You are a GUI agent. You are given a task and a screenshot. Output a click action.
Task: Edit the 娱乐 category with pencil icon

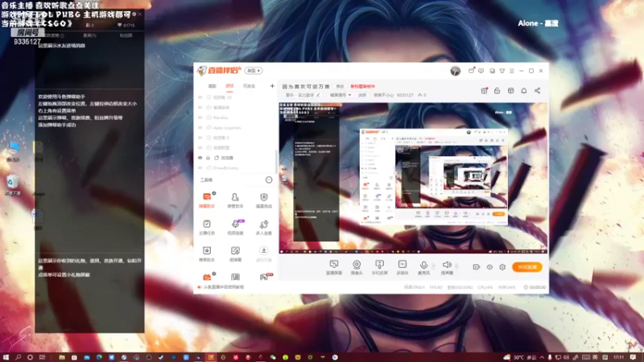tap(318, 95)
